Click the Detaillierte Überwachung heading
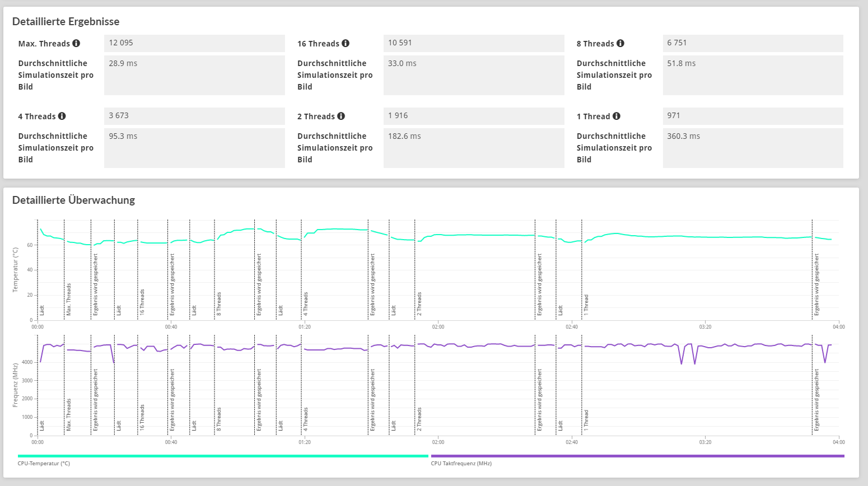868x486 pixels. click(73, 200)
